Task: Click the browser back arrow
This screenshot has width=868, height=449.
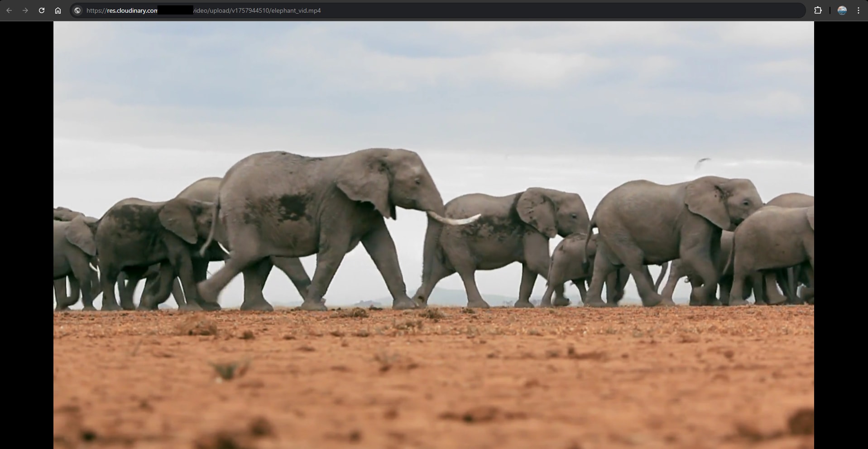Action: click(9, 10)
